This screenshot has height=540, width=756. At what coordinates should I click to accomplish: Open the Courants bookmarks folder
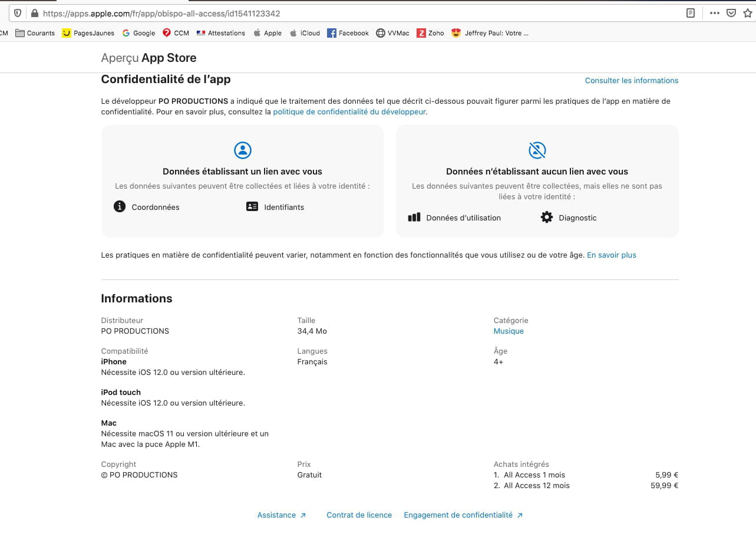coord(35,33)
